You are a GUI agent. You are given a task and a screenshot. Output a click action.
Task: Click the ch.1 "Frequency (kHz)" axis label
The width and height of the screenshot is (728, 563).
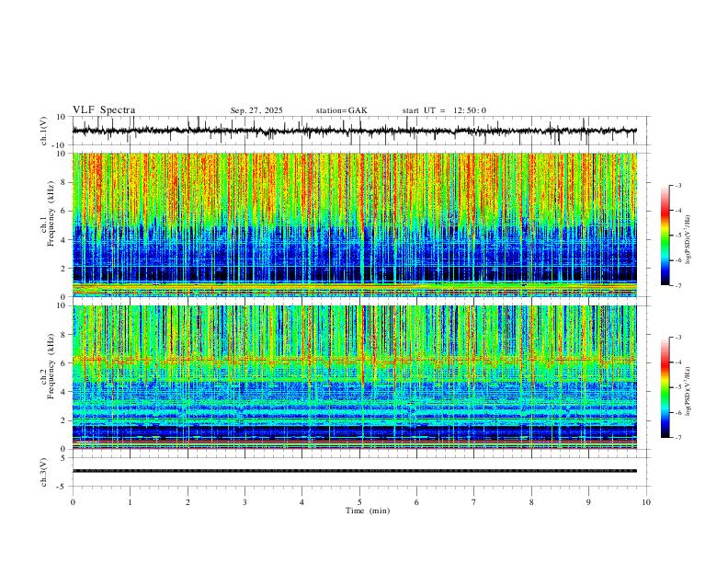(51, 213)
